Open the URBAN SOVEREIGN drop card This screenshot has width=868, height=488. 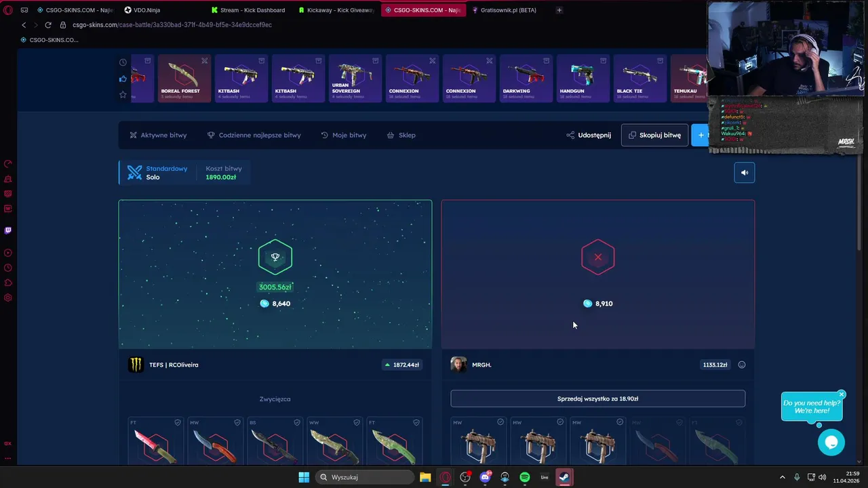pyautogui.click(x=355, y=78)
